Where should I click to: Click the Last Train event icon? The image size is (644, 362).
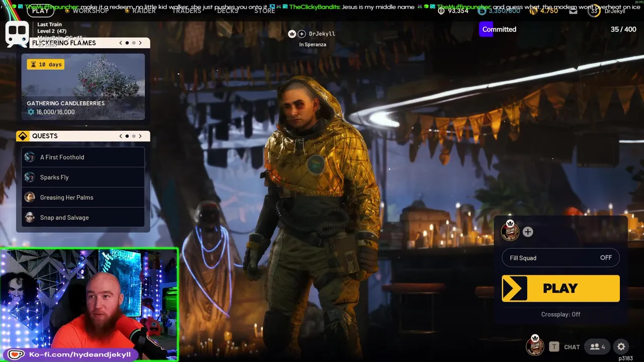click(x=17, y=33)
